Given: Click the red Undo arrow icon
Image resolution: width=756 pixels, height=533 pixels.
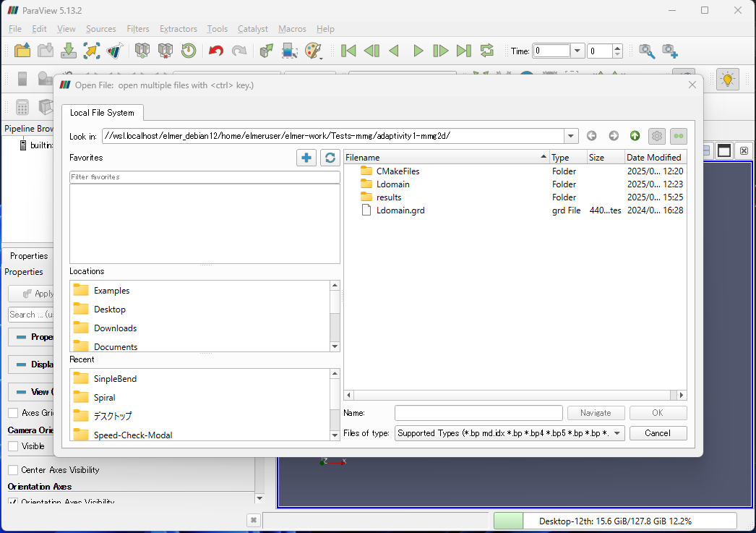Looking at the screenshot, I should point(216,51).
